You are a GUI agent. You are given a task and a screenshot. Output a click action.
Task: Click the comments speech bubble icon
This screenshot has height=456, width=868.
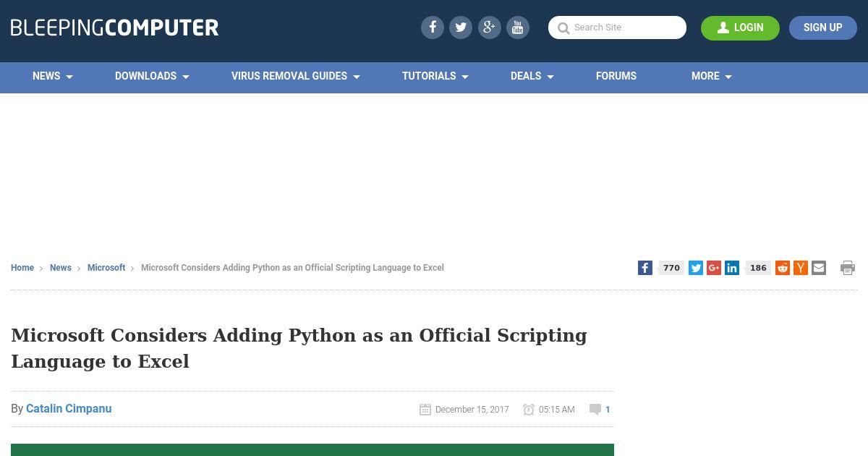coord(595,410)
